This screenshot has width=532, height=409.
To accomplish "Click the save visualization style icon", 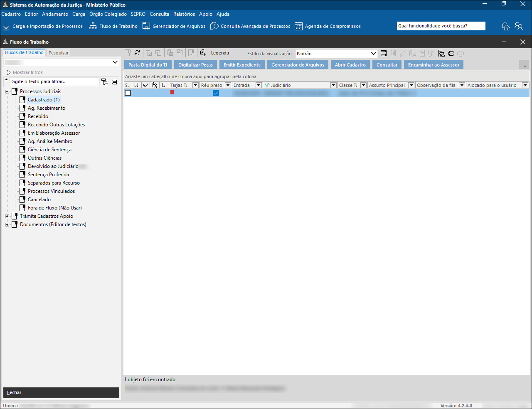I will pos(384,53).
